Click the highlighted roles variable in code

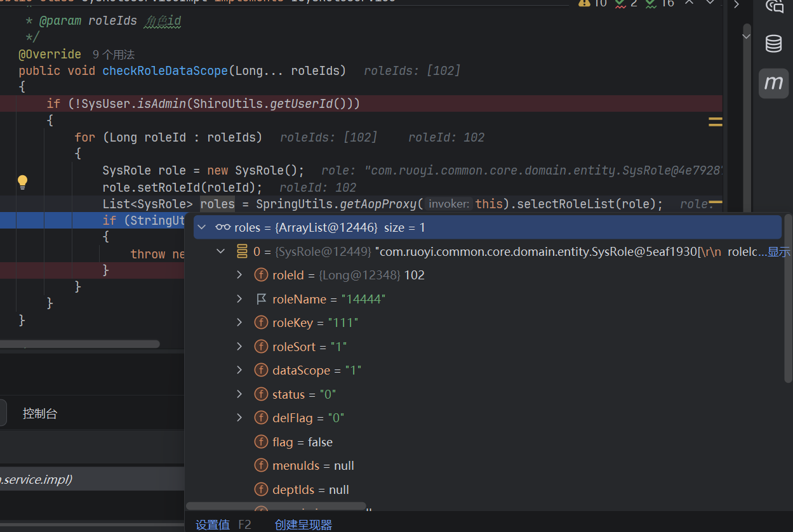(217, 204)
